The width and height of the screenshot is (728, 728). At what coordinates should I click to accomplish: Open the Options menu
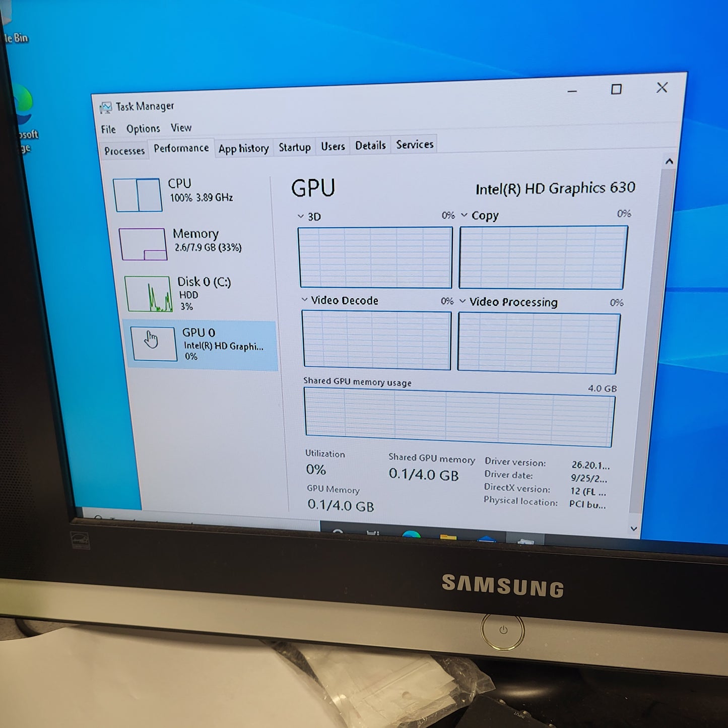click(143, 129)
